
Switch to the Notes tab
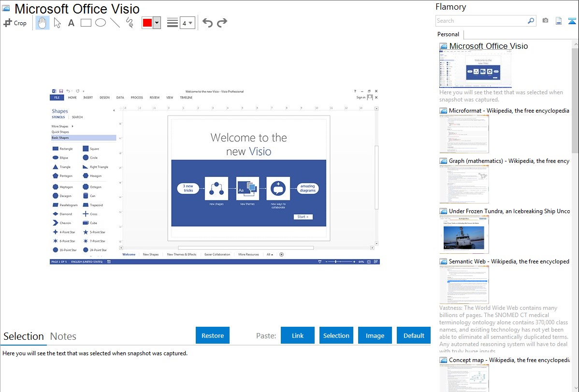(63, 336)
